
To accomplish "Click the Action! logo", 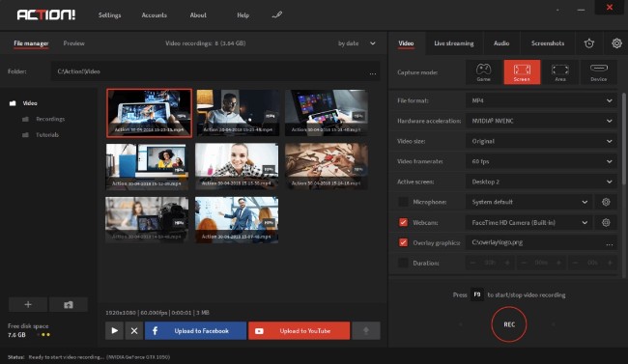I will (x=46, y=14).
